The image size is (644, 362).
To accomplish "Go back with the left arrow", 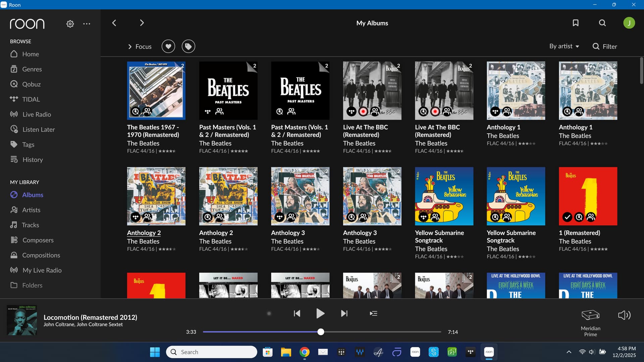I will pyautogui.click(x=114, y=23).
